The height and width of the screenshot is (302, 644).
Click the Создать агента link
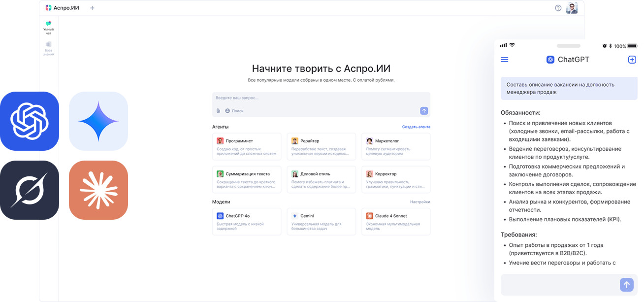click(416, 127)
